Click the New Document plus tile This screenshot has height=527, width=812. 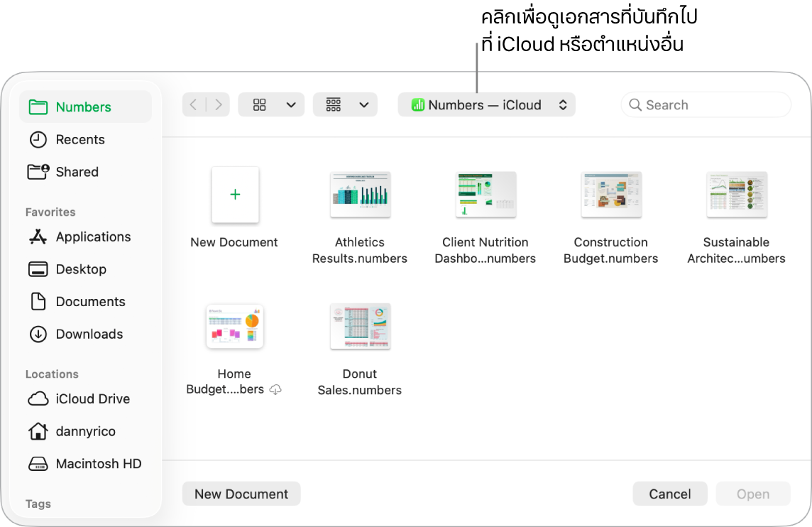[234, 195]
